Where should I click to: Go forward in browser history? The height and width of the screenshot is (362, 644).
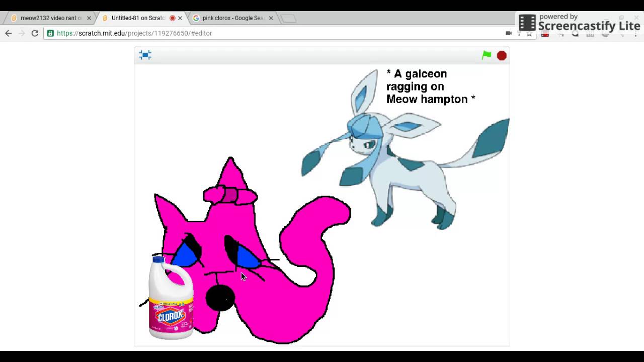pyautogui.click(x=22, y=33)
